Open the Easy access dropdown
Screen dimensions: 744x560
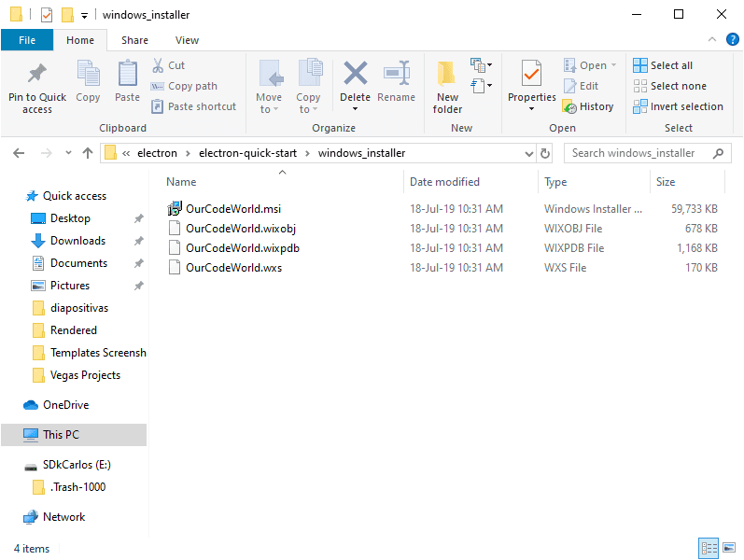481,86
